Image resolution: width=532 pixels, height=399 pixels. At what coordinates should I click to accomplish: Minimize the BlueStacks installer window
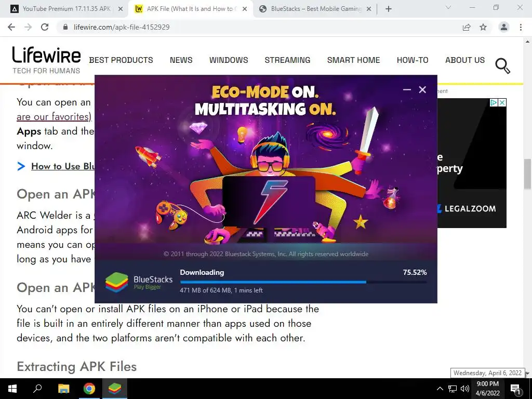click(x=407, y=89)
